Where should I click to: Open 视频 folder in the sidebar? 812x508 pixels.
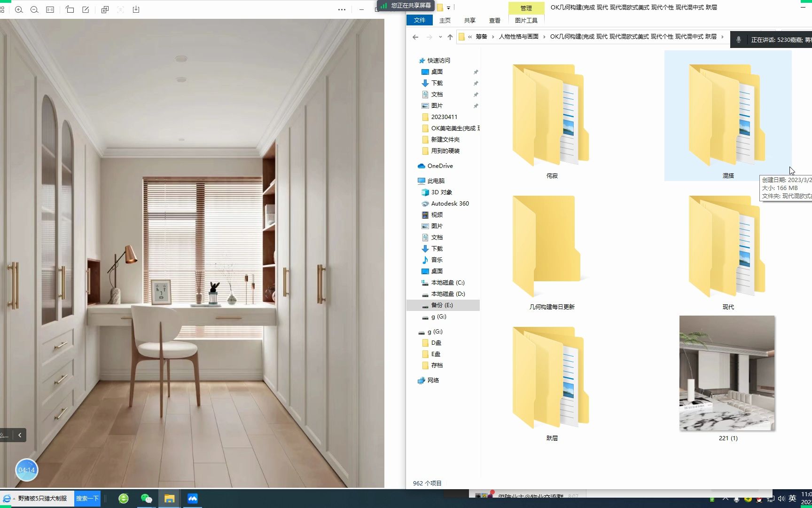[437, 215]
